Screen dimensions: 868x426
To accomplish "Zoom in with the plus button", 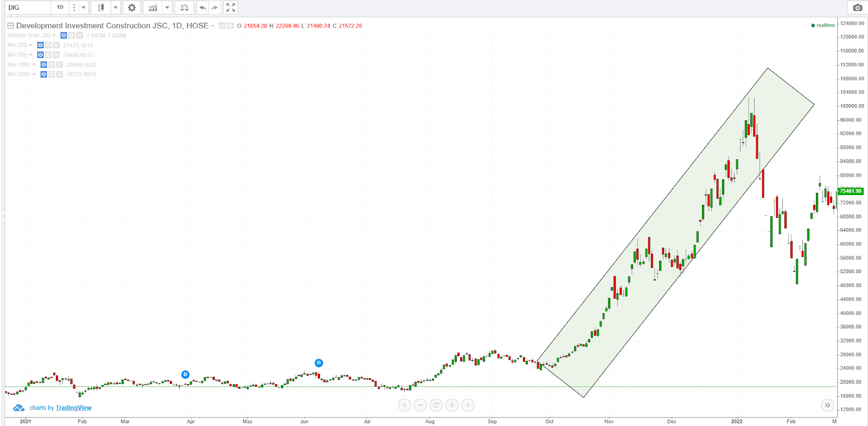I will (452, 405).
